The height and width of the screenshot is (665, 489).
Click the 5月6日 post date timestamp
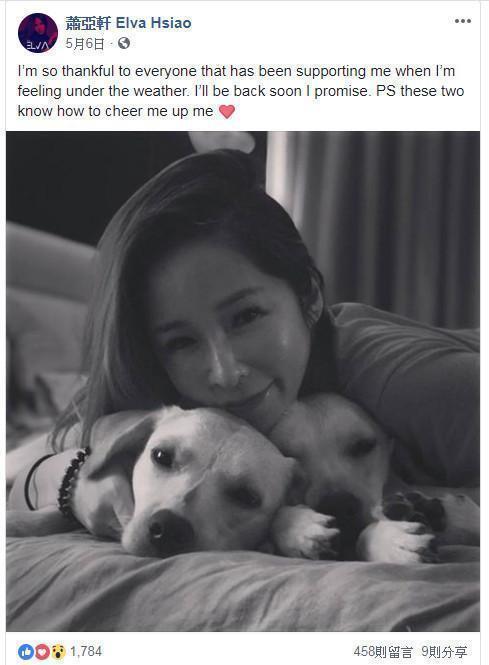coord(85,43)
